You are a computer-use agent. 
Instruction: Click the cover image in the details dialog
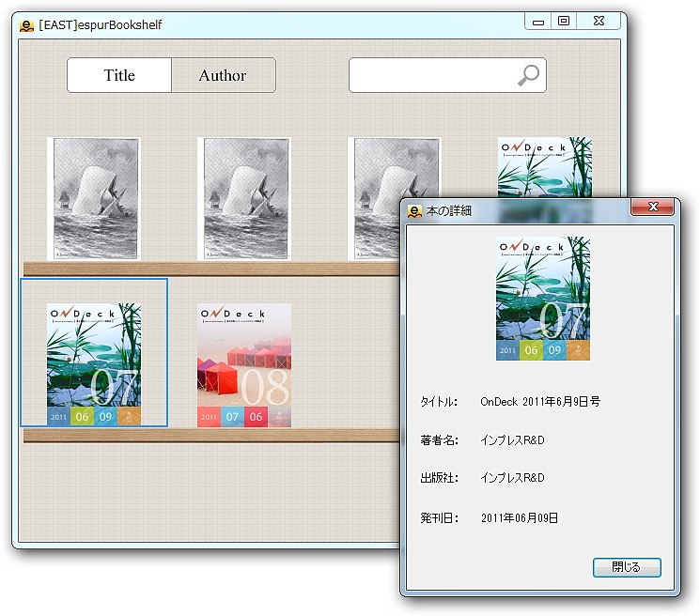pos(543,299)
